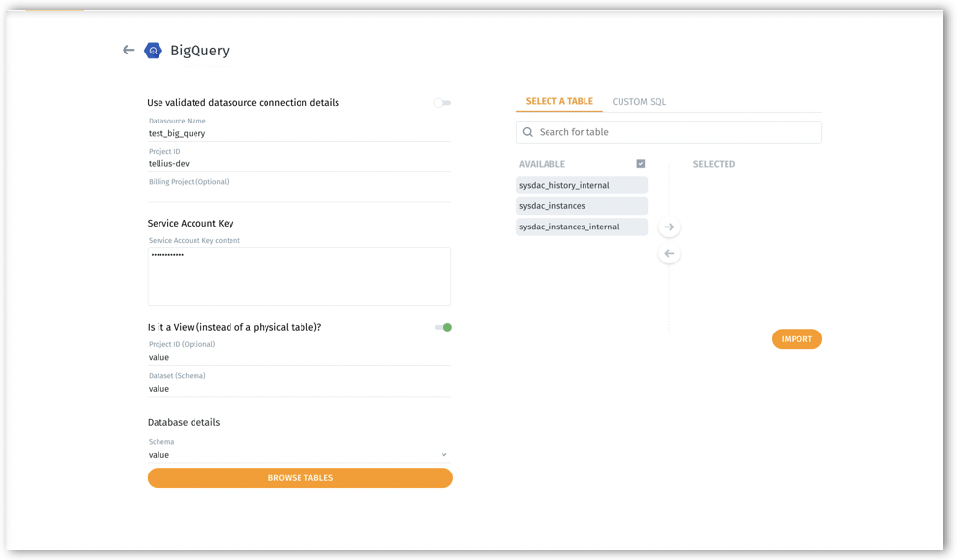Click the BigQuery hexagon logo
This screenshot has height=560, width=957.
tap(153, 51)
